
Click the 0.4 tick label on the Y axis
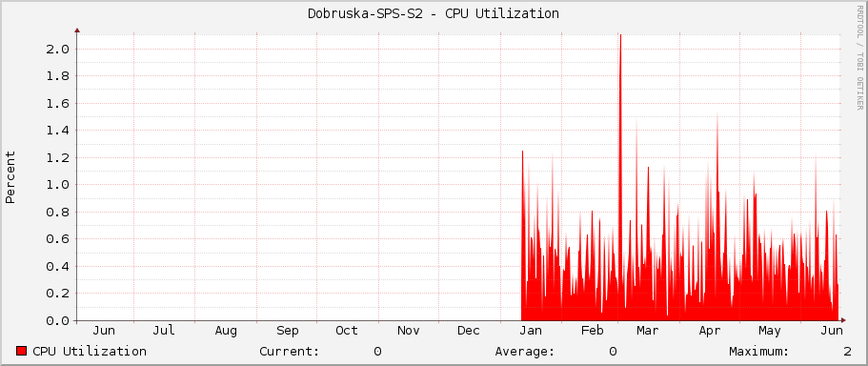(x=58, y=266)
